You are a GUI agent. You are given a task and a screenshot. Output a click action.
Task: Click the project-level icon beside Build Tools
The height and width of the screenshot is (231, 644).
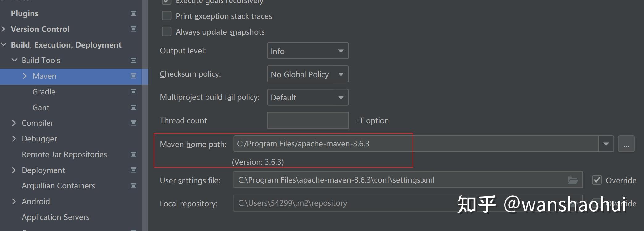pyautogui.click(x=133, y=60)
